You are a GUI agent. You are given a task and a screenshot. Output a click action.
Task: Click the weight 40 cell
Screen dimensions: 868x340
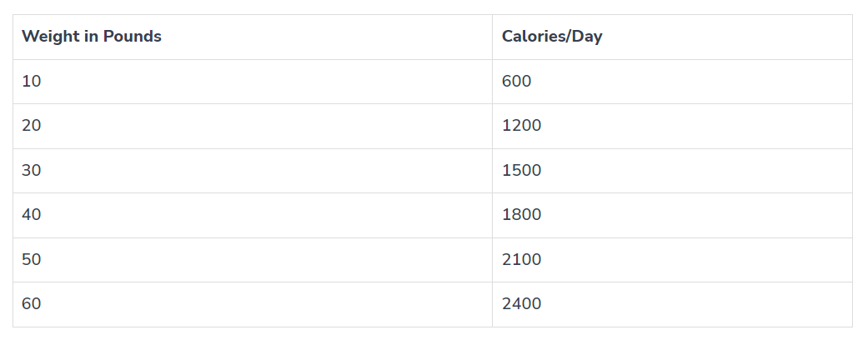click(32, 215)
